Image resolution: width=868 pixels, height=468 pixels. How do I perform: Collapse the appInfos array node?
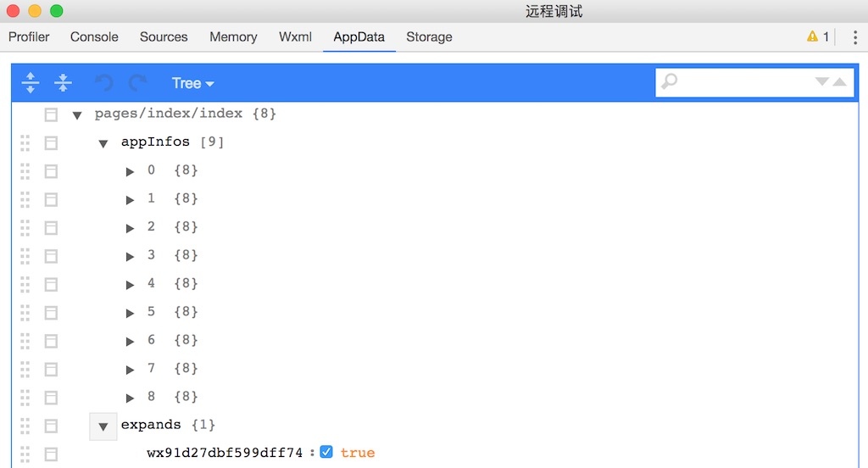pyautogui.click(x=103, y=143)
